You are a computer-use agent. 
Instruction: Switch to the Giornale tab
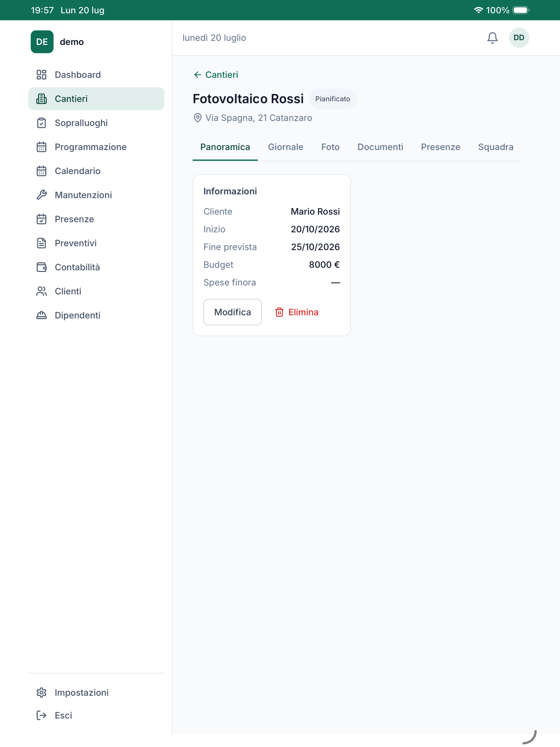tap(286, 147)
